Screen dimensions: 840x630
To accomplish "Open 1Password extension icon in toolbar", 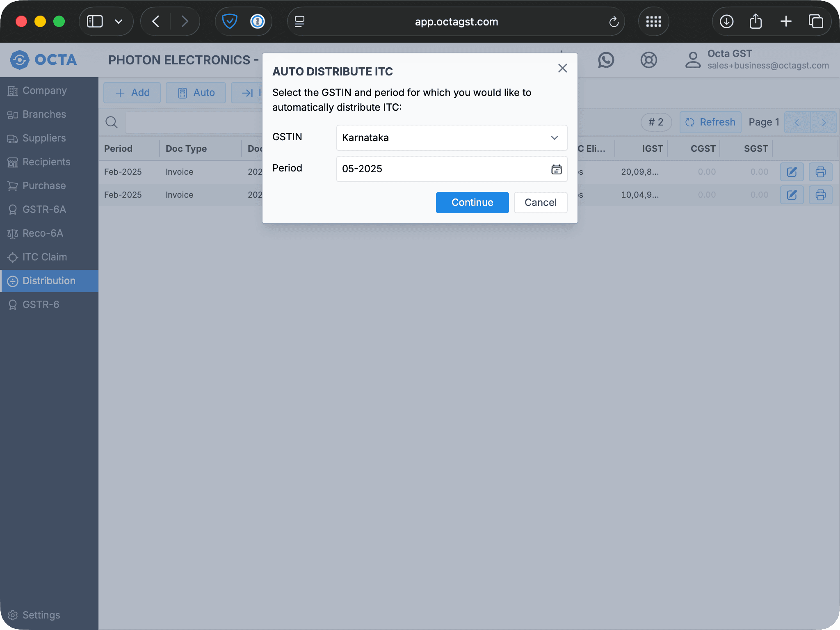I will click(x=258, y=21).
